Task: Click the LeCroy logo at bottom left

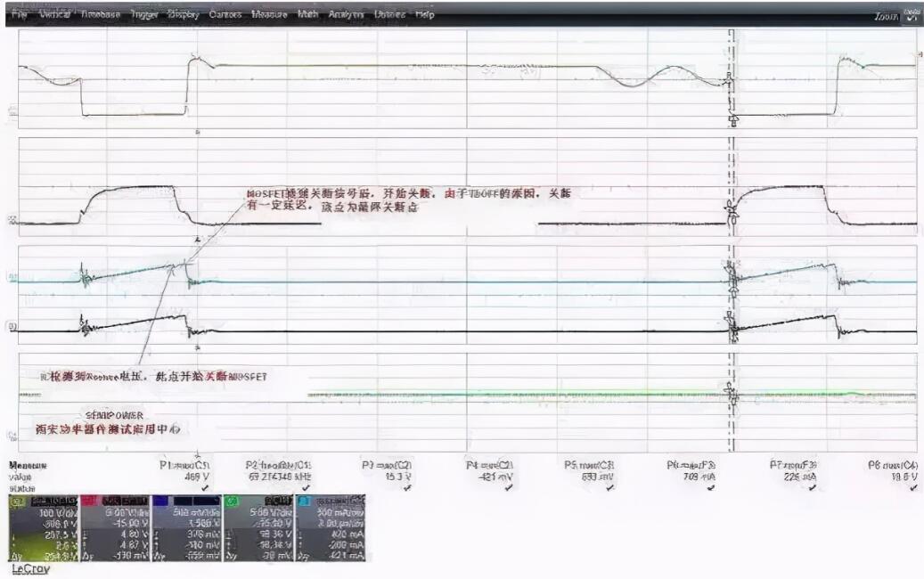Action: [30, 568]
